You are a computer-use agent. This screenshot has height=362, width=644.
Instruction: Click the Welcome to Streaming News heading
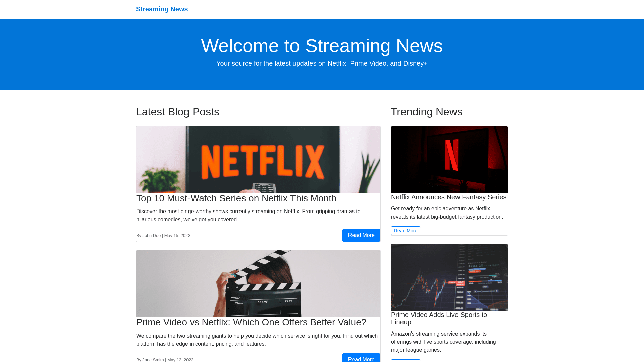click(322, 46)
